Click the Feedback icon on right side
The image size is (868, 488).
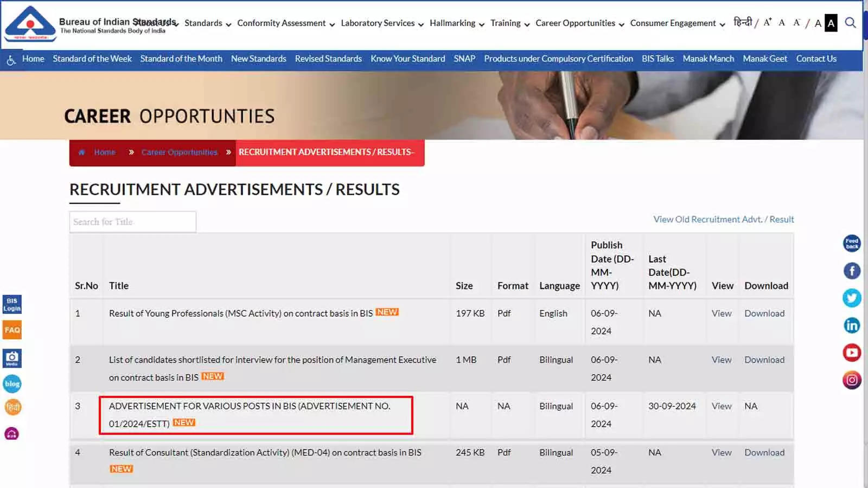[852, 243]
